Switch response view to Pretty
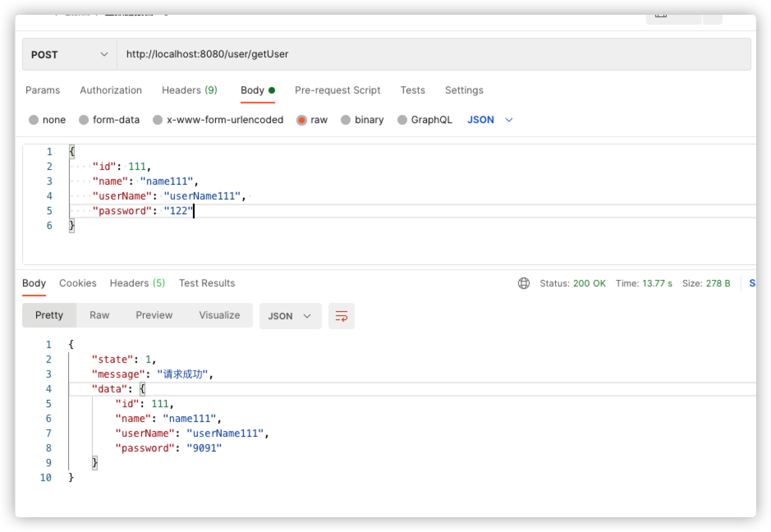 49,315
